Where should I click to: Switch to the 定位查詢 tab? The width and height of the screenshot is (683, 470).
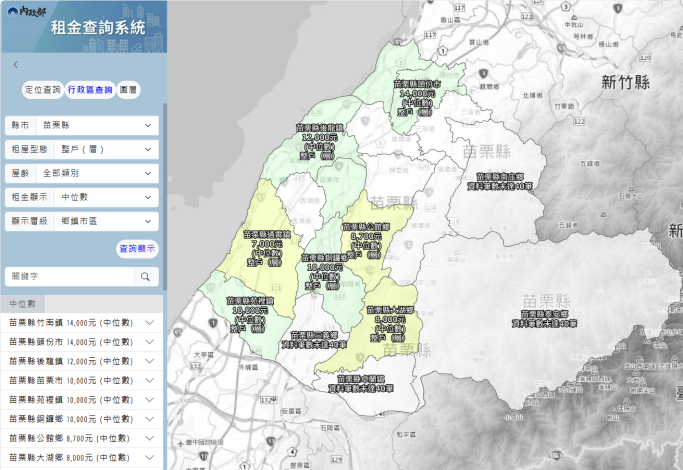click(x=42, y=90)
